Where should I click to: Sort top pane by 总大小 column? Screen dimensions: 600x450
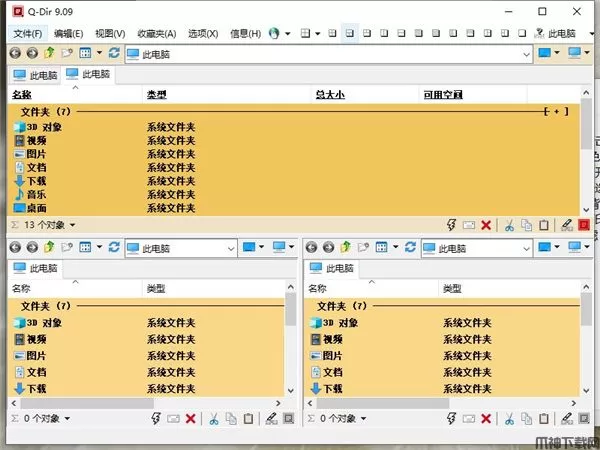(x=330, y=95)
